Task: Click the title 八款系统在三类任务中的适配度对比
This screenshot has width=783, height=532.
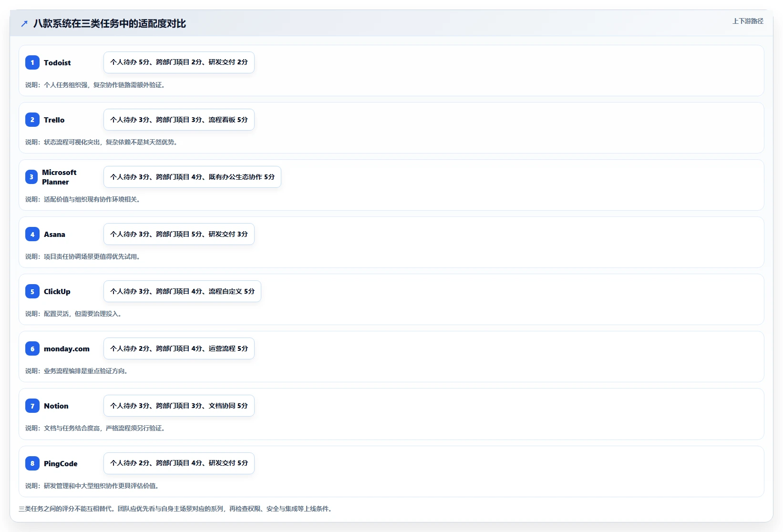Action: click(x=110, y=23)
